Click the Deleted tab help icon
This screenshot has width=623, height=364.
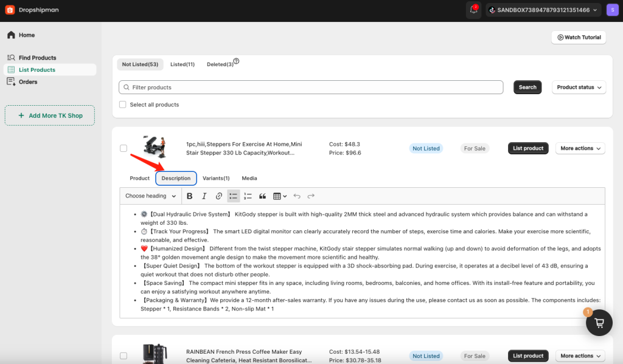[x=236, y=61]
